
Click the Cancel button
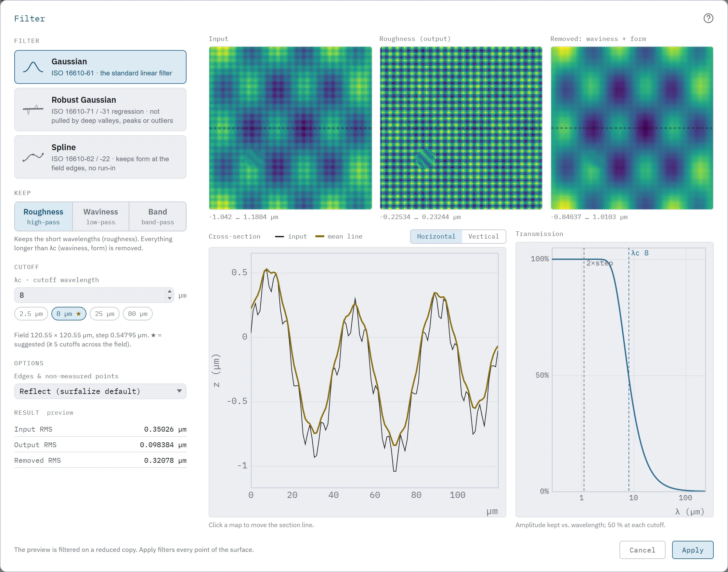tap(642, 550)
